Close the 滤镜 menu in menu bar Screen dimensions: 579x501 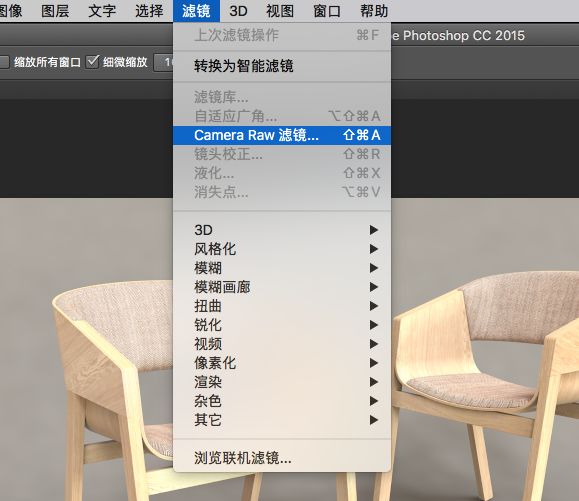pyautogui.click(x=196, y=11)
